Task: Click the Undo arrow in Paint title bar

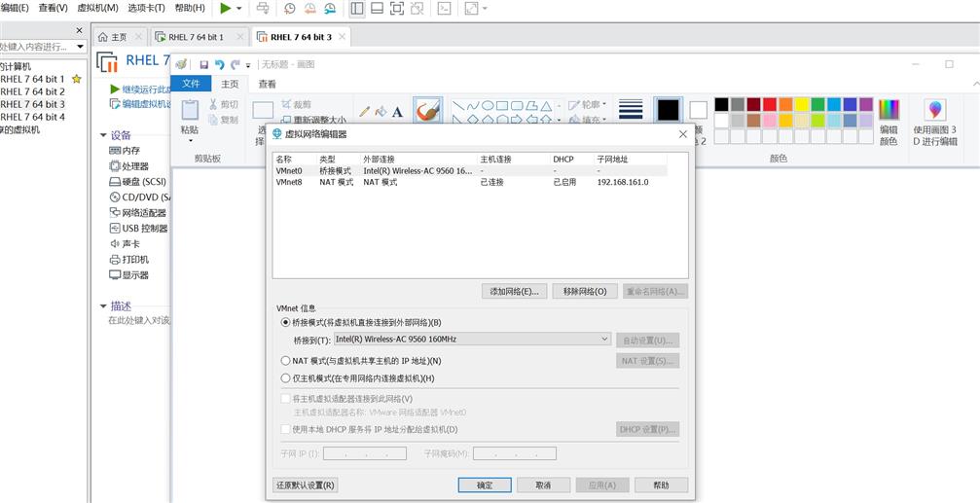Action: [219, 64]
